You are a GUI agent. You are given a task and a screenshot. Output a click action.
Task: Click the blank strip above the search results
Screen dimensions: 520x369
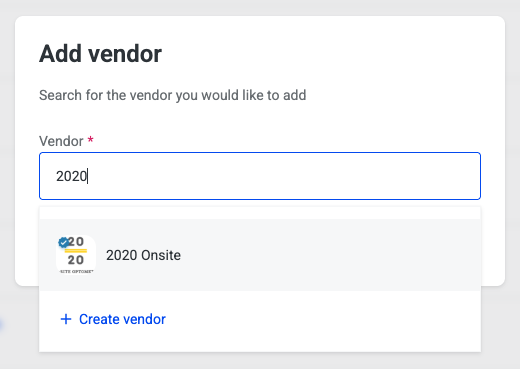tap(260, 213)
